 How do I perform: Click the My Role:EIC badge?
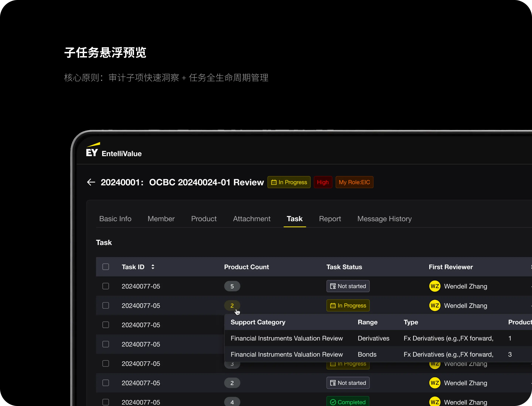tap(354, 182)
